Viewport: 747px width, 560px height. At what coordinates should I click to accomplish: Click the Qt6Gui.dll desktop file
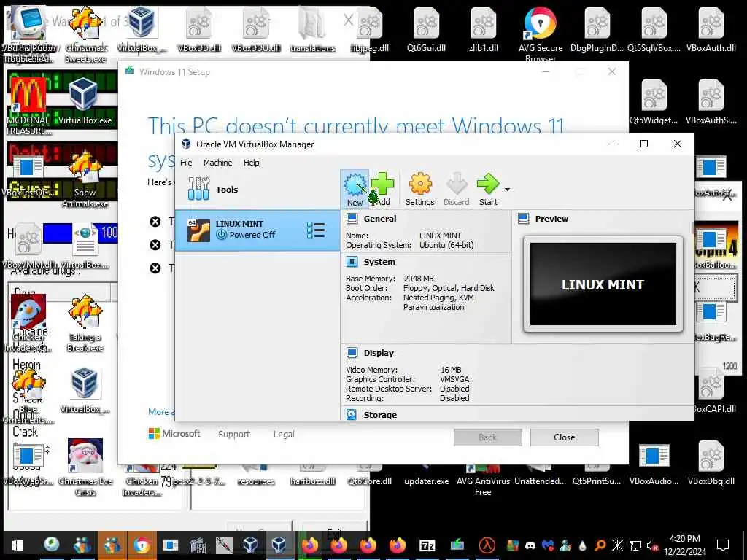tap(426, 29)
